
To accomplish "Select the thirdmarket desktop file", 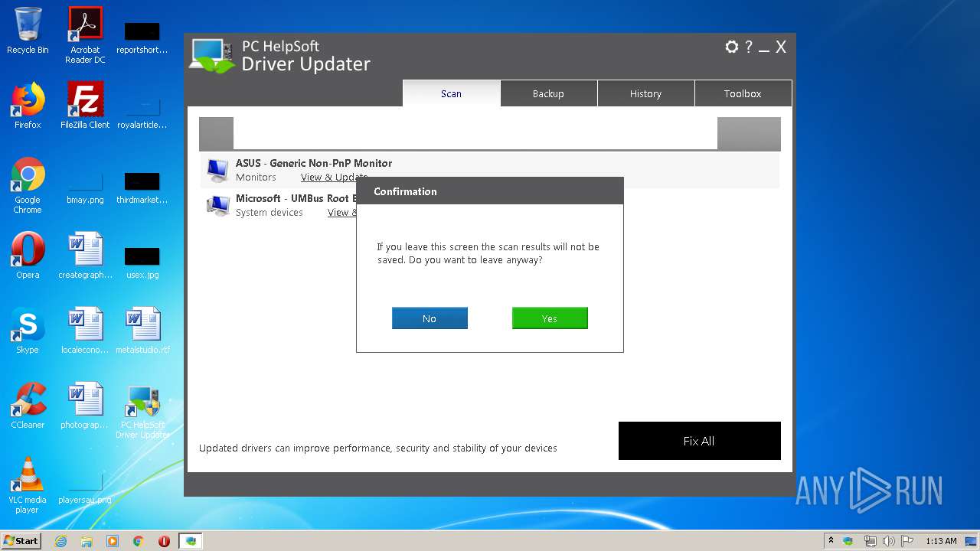I will click(x=142, y=188).
